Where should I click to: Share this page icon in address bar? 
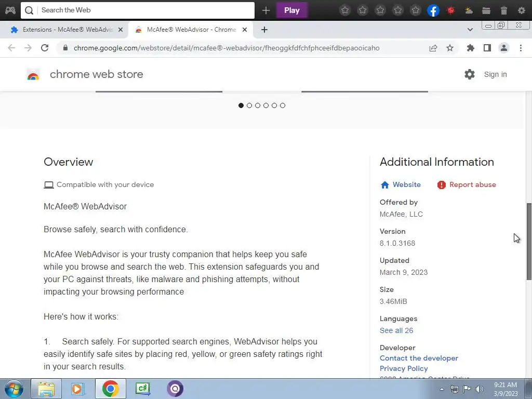pos(433,48)
